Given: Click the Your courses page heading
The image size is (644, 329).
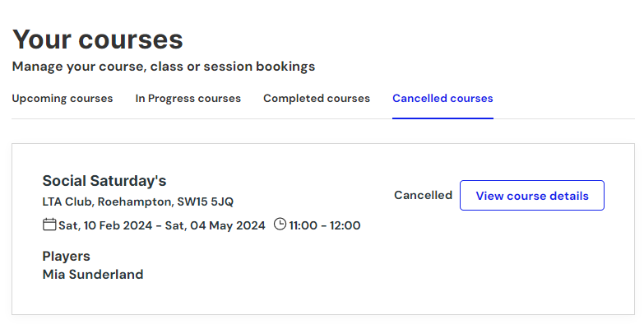Looking at the screenshot, I should pyautogui.click(x=98, y=39).
